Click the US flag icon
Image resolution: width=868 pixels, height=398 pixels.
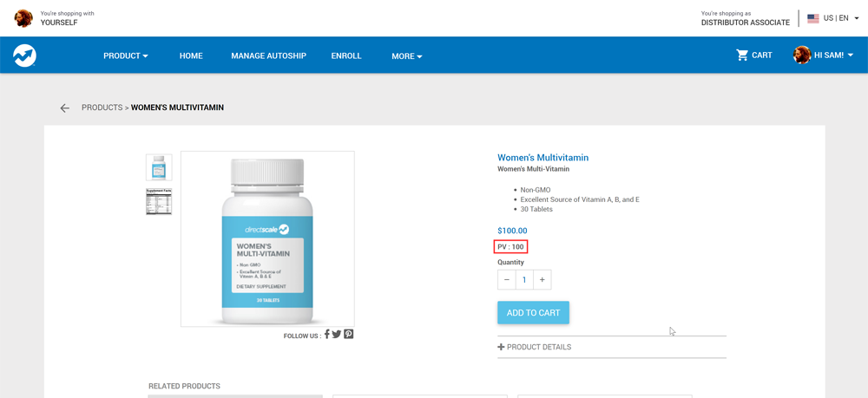tap(813, 18)
